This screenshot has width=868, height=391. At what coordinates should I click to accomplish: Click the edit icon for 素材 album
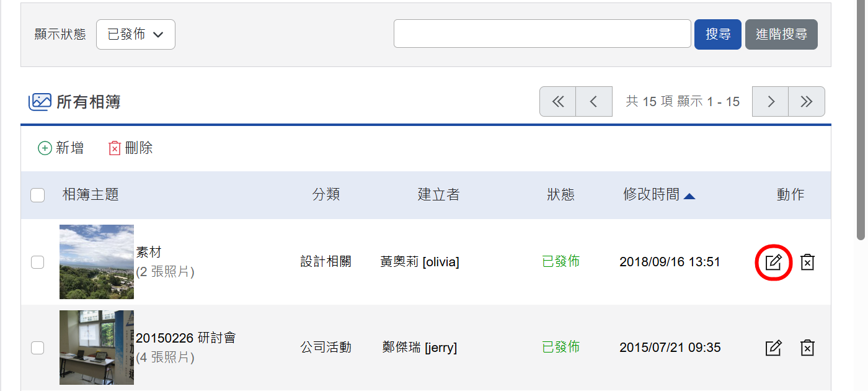click(773, 262)
